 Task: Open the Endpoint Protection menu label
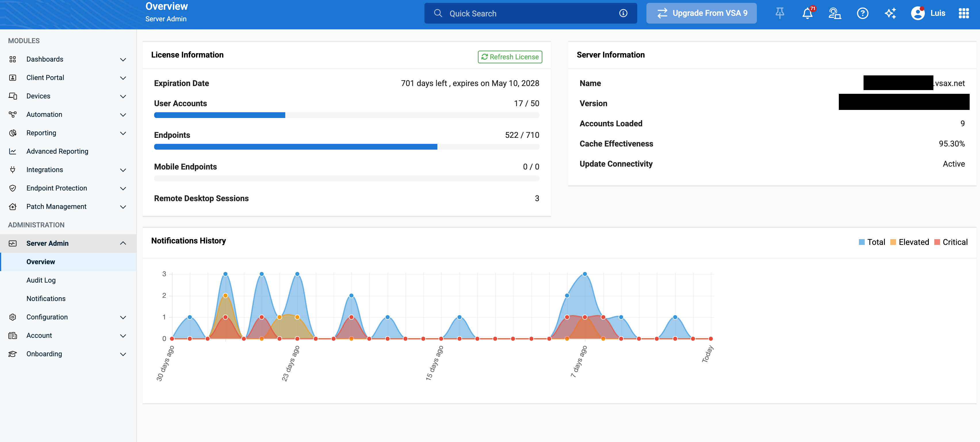(57, 188)
